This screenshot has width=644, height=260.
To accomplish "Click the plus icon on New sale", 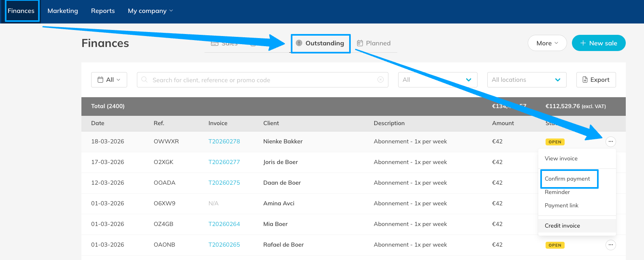I will point(583,43).
